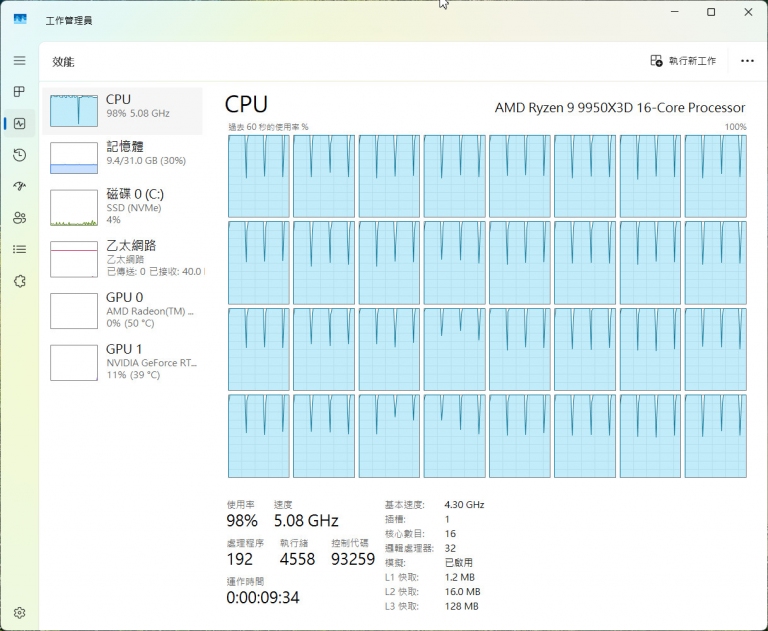Show the 乙太網路 network graph

click(122, 258)
